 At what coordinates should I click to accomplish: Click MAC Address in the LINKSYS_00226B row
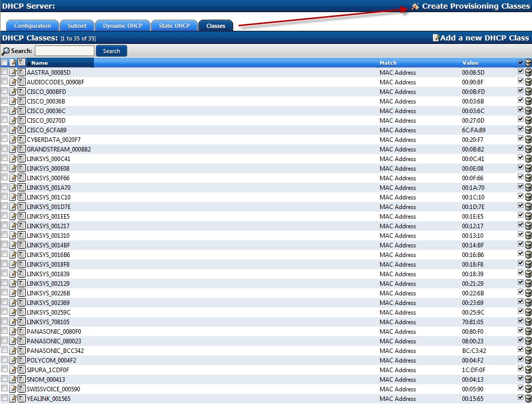(398, 293)
